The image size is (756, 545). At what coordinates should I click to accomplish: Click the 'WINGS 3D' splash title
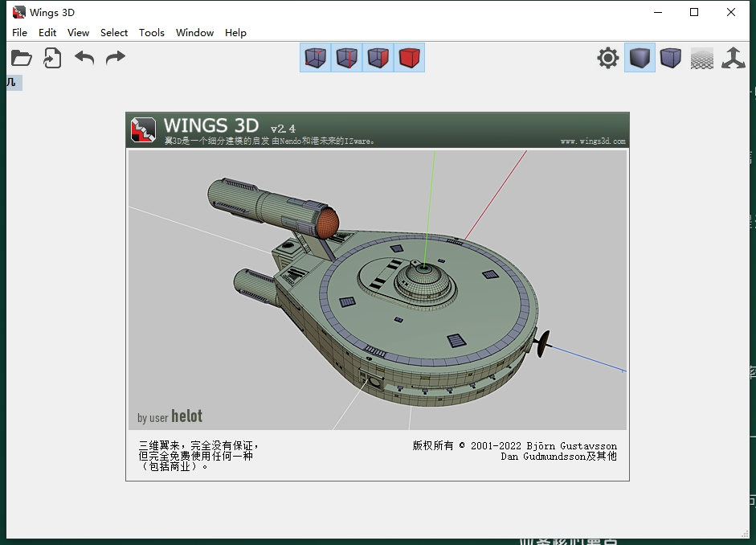[211, 125]
